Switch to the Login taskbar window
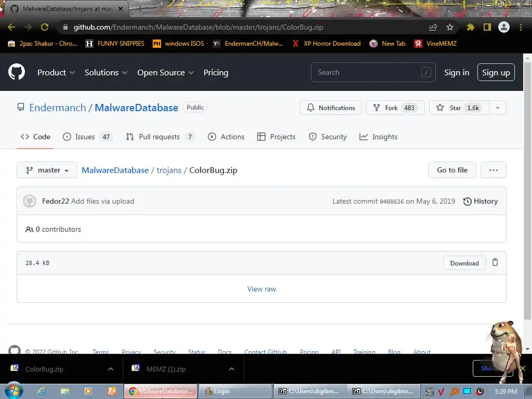This screenshot has height=399, width=532. (x=235, y=391)
